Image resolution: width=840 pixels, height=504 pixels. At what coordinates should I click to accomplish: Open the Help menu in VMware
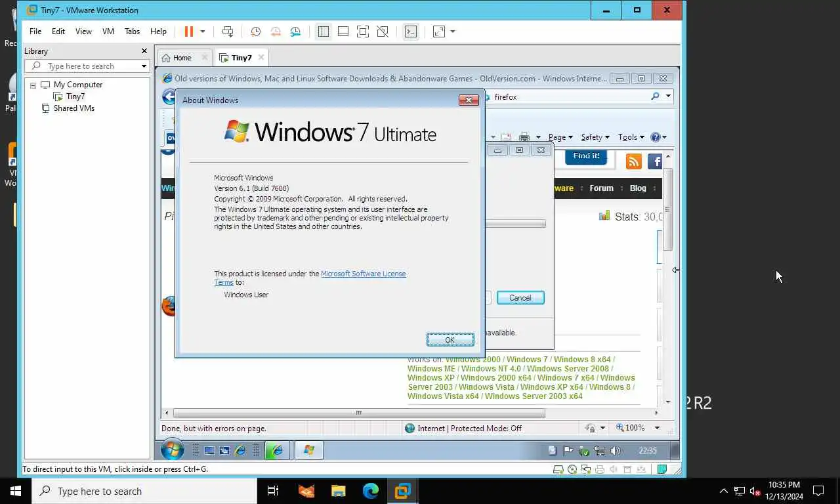tap(158, 31)
